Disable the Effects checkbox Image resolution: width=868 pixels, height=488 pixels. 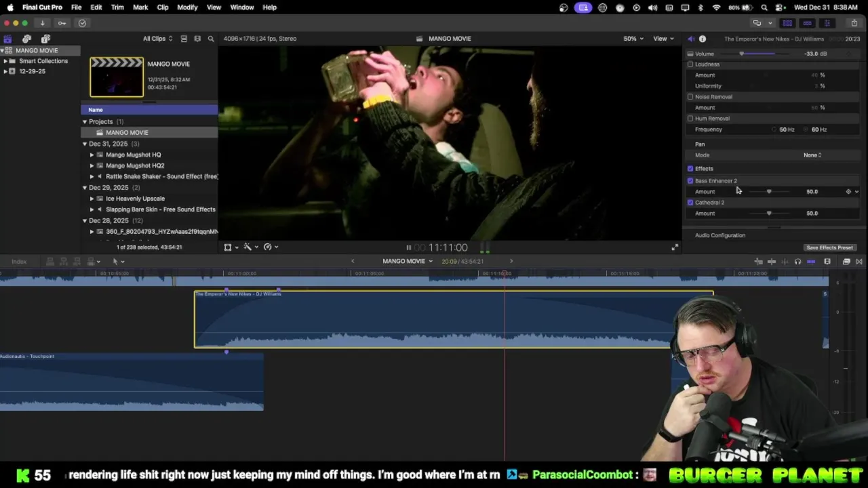pyautogui.click(x=690, y=169)
